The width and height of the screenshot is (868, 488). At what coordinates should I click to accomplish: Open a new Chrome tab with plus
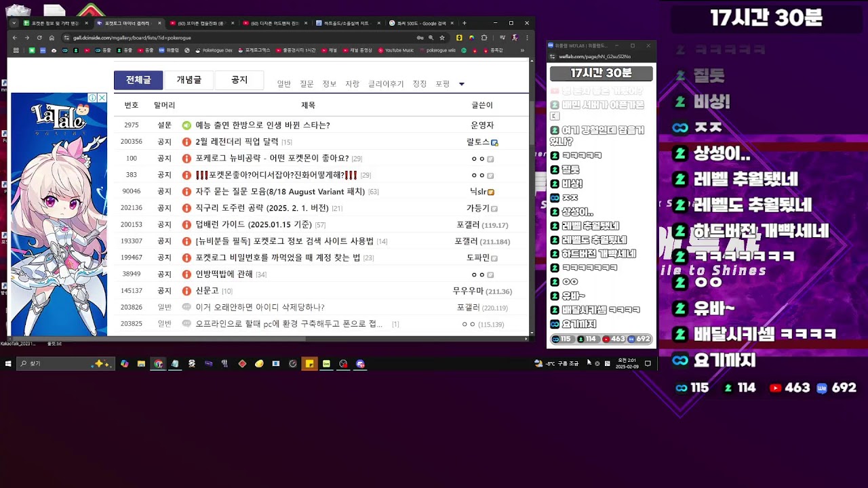tap(465, 23)
